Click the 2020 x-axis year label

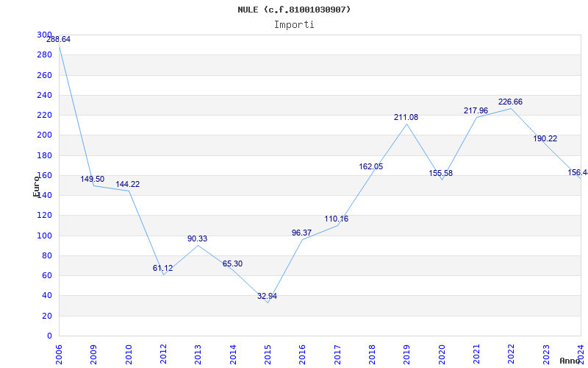click(442, 355)
